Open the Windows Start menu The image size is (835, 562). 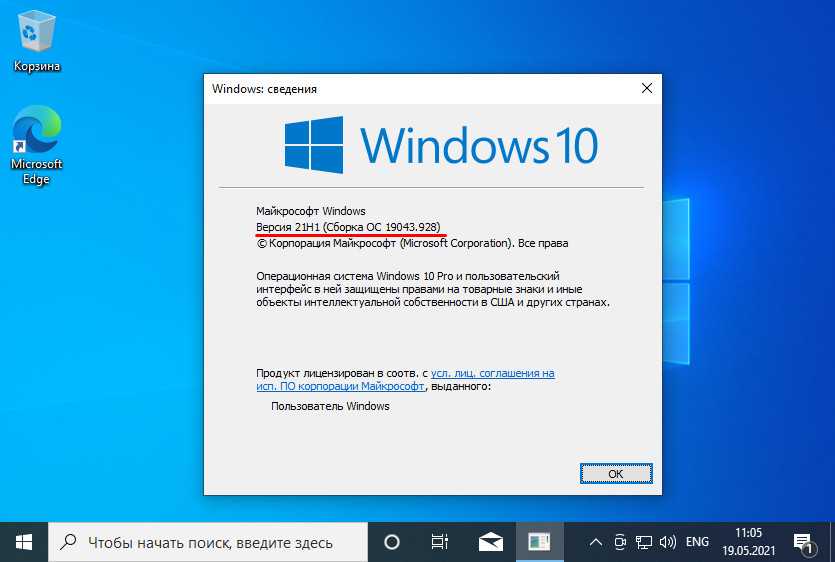24,542
